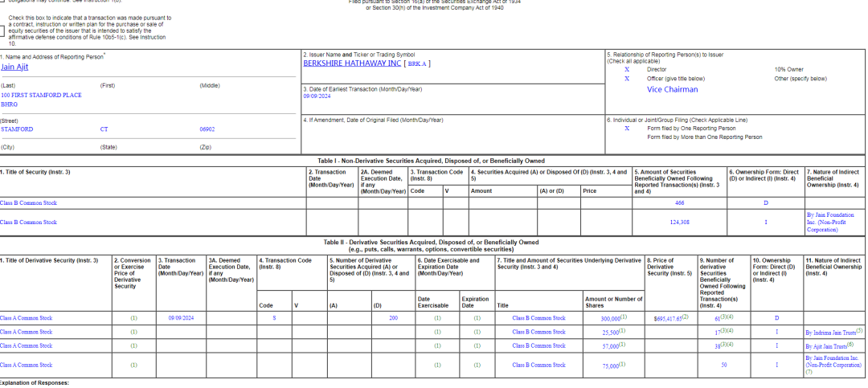Image resolution: width=868 pixels, height=388 pixels.
Task: Select the 09/09/2024 date of earliest transaction
Action: (x=317, y=96)
